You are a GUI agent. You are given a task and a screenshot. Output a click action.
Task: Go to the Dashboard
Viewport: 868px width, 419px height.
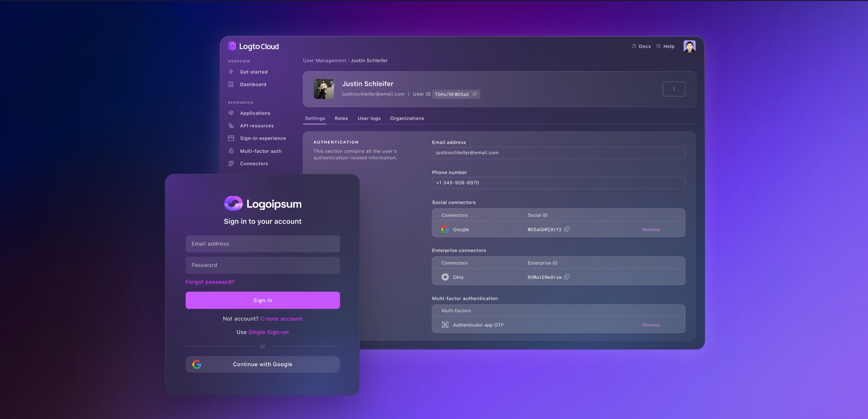coord(253,84)
